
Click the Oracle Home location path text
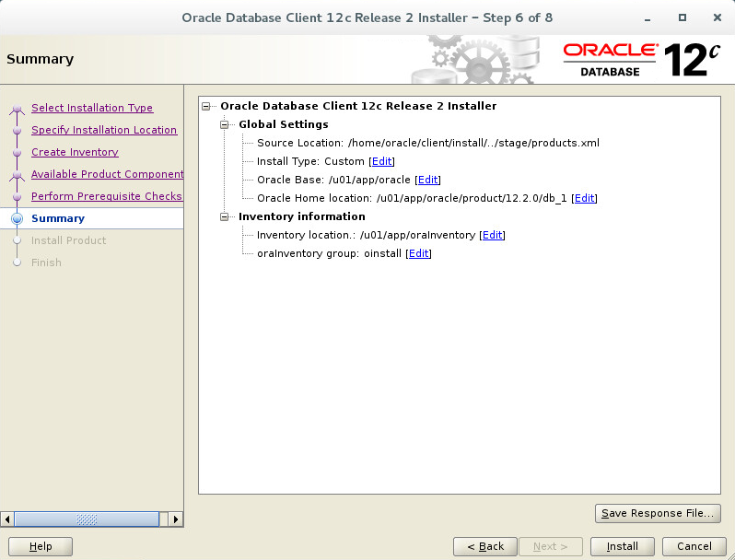point(472,198)
